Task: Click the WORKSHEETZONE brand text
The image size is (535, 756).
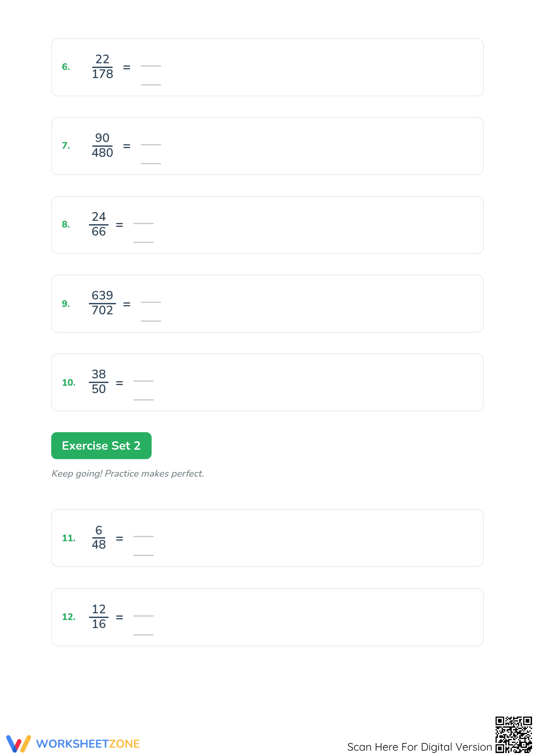Action: tap(88, 744)
